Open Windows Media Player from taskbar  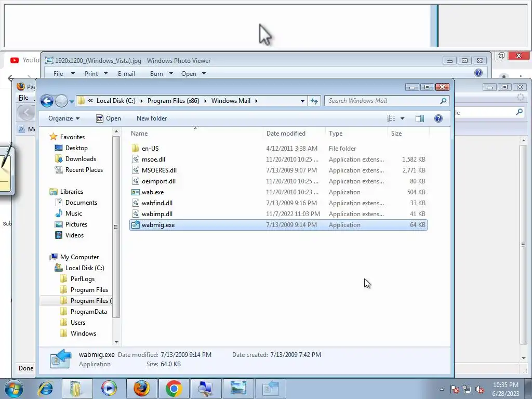[109, 389]
